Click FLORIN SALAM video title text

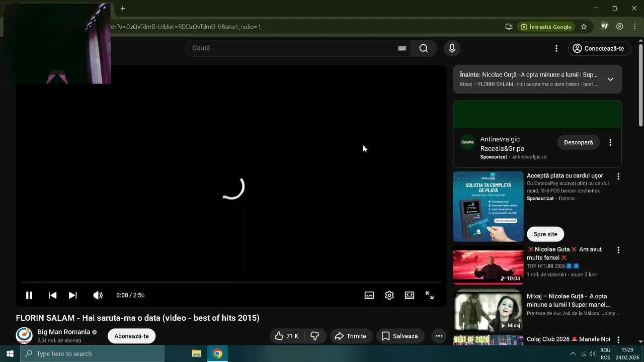137,318
